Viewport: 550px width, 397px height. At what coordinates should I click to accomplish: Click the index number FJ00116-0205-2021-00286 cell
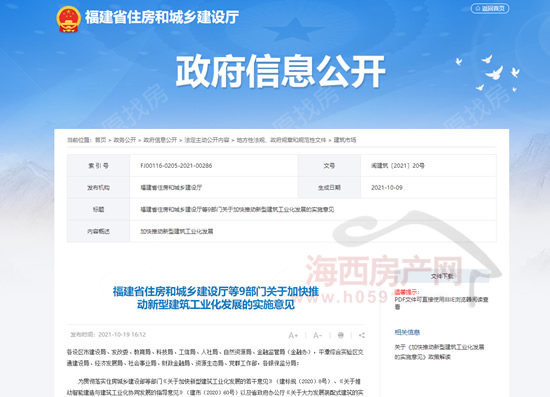213,166
